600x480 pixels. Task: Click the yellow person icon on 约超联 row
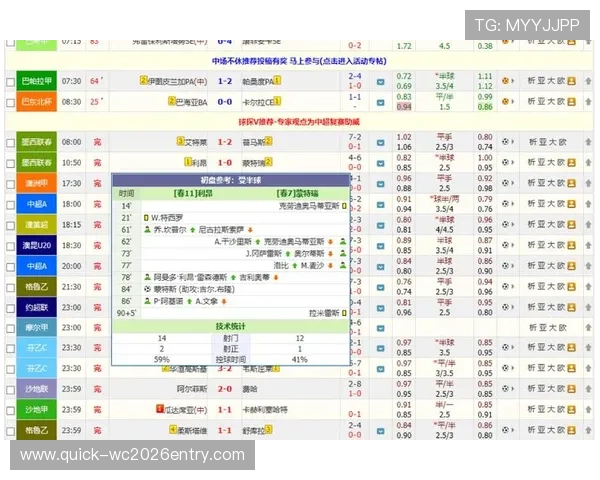coord(572,307)
